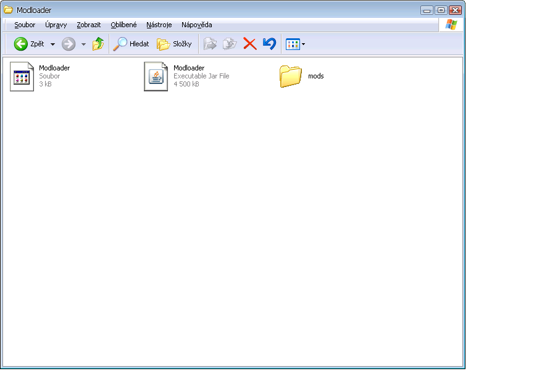The height and width of the screenshot is (392, 555).
Task: Select the Modloader Executable Jar File
Action: tap(156, 77)
